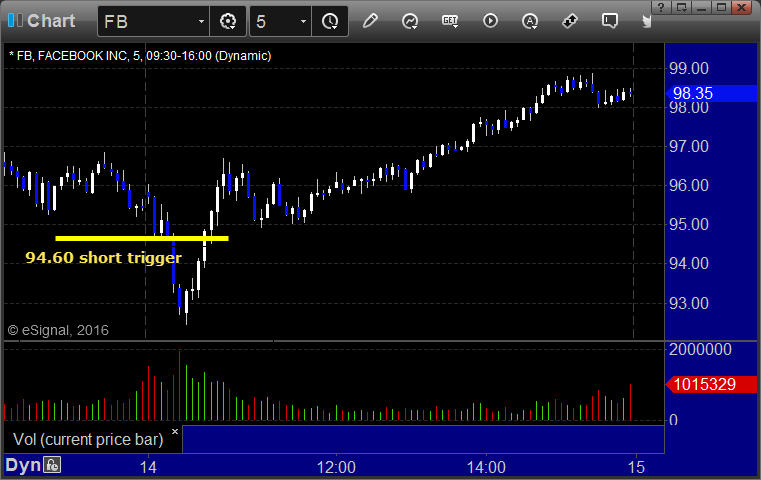
Task: Toggle the Dyn lock icon
Action: pyautogui.click(x=52, y=465)
